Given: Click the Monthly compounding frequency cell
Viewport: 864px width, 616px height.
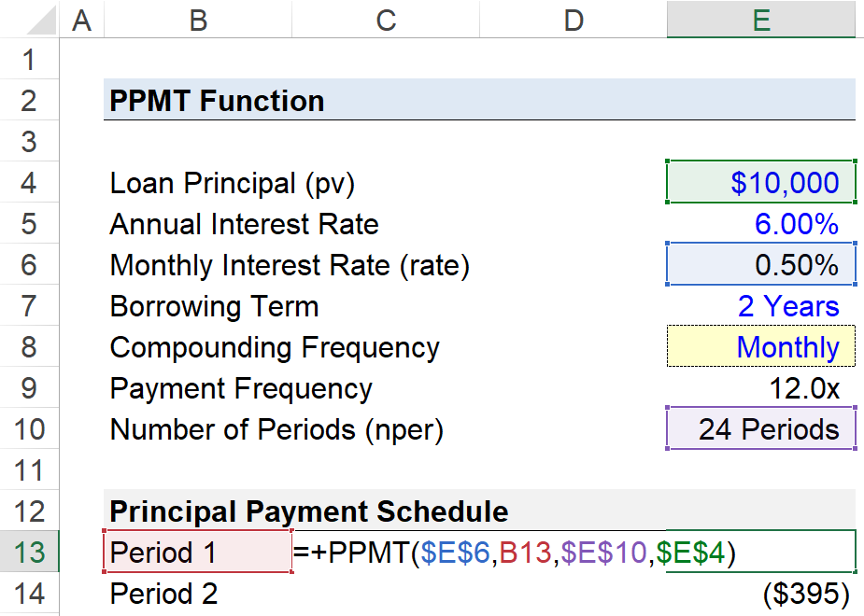Looking at the screenshot, I should point(759,346).
